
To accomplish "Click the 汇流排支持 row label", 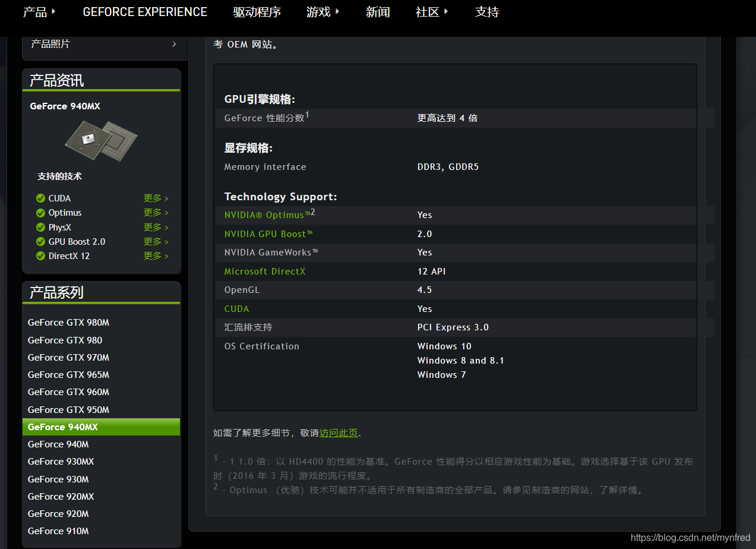I will (x=248, y=327).
